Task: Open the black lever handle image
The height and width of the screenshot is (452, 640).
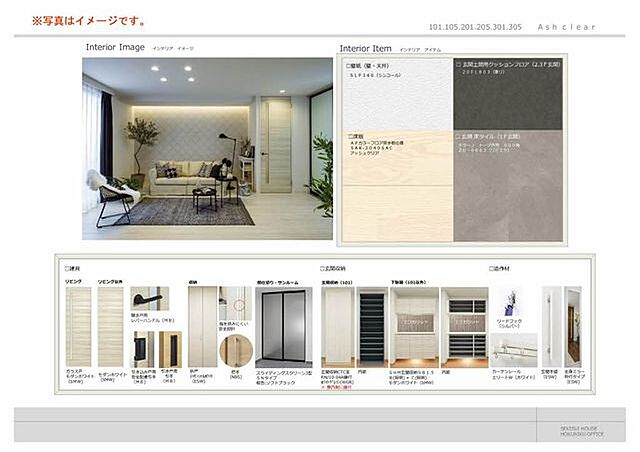Action: click(x=150, y=299)
